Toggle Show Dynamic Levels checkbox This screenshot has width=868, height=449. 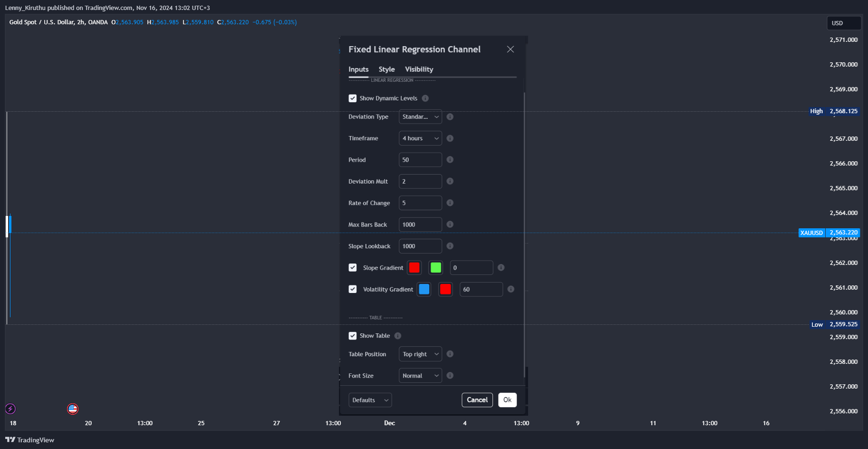pyautogui.click(x=353, y=98)
